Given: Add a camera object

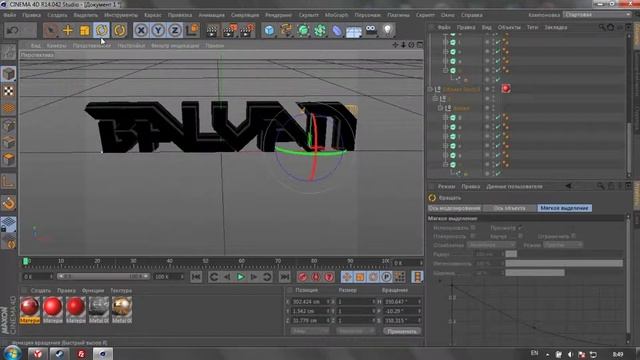Looking at the screenshot, I should click(371, 30).
